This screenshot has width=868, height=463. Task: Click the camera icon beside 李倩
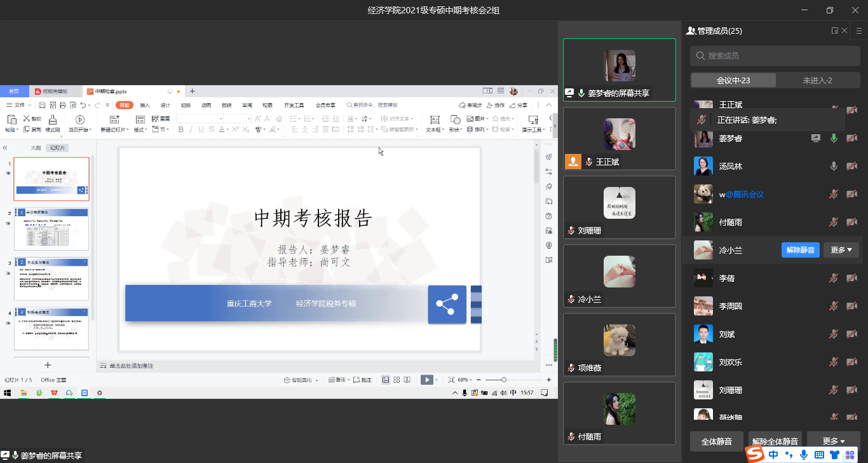point(851,278)
